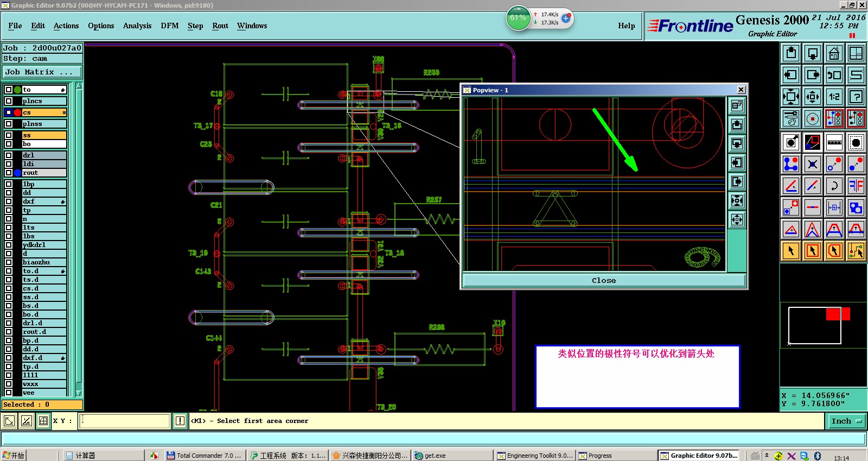This screenshot has height=461, width=868.
Task: Toggle the 'dxf' layer checkbox
Action: [x=9, y=201]
